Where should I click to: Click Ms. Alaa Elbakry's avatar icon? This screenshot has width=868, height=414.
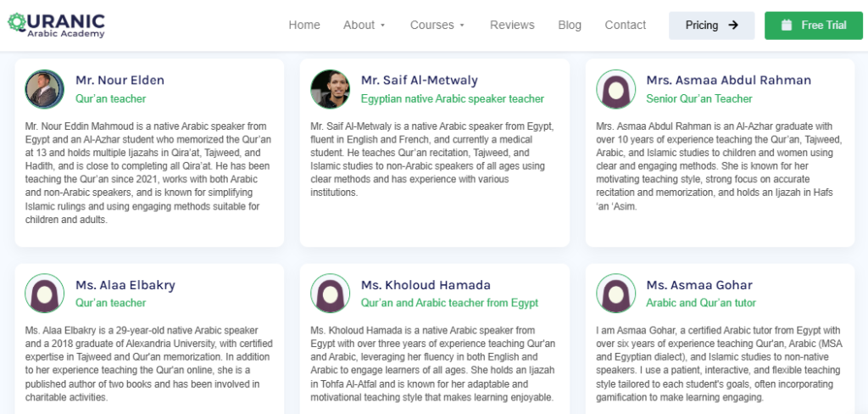(45, 294)
